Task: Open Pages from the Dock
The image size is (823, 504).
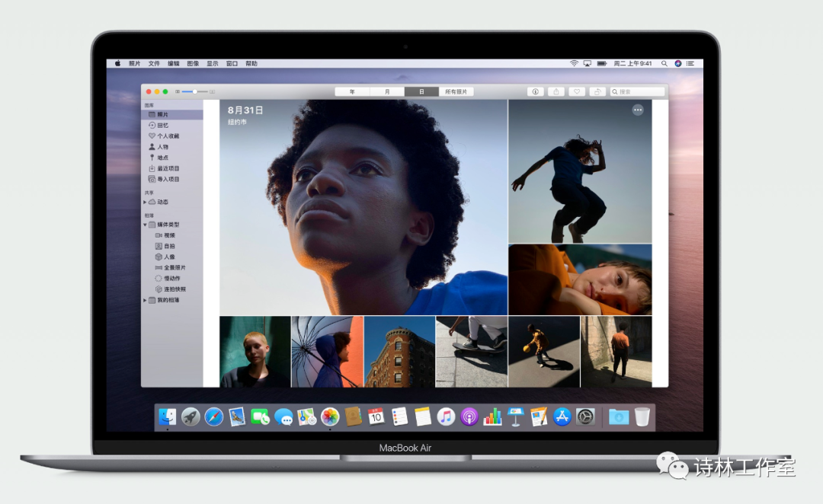Action: pyautogui.click(x=539, y=417)
